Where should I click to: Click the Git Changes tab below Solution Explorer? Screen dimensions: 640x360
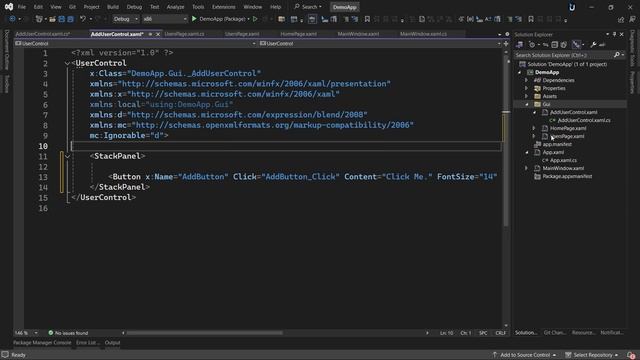click(x=554, y=333)
